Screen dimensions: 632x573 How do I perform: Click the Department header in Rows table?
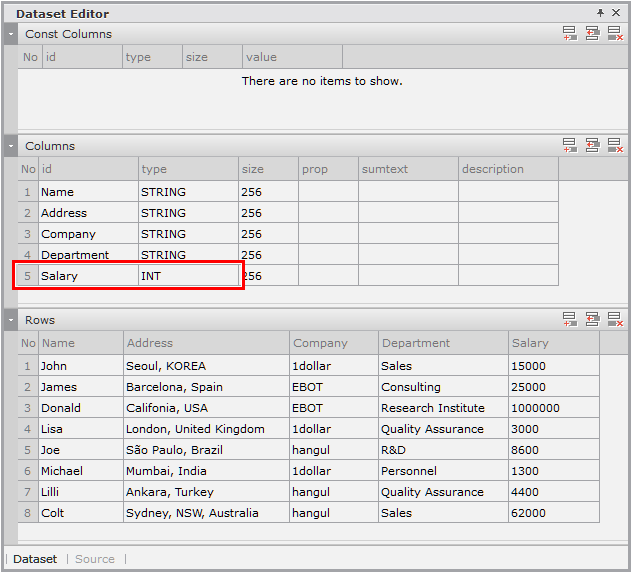(x=443, y=343)
